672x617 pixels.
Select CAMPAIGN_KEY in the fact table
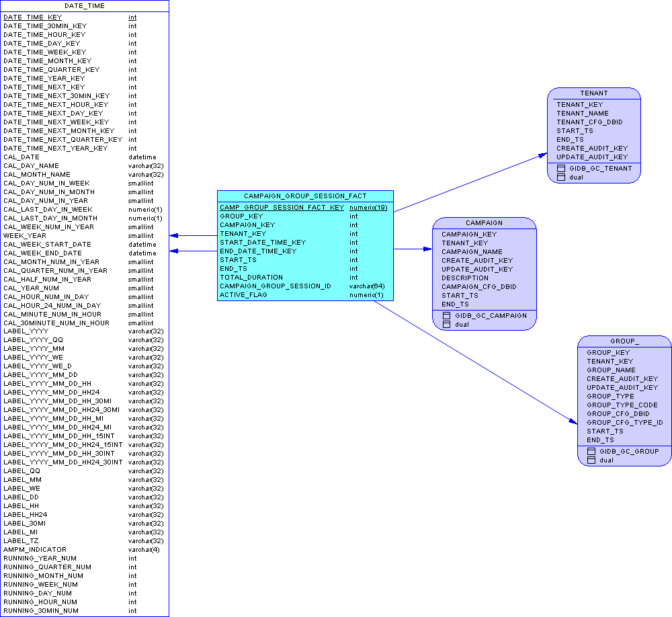(x=247, y=225)
